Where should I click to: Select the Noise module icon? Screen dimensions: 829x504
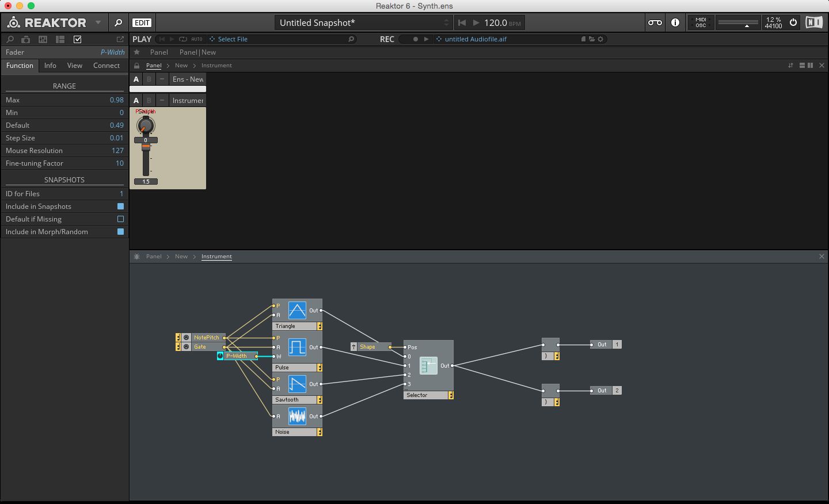coord(297,417)
